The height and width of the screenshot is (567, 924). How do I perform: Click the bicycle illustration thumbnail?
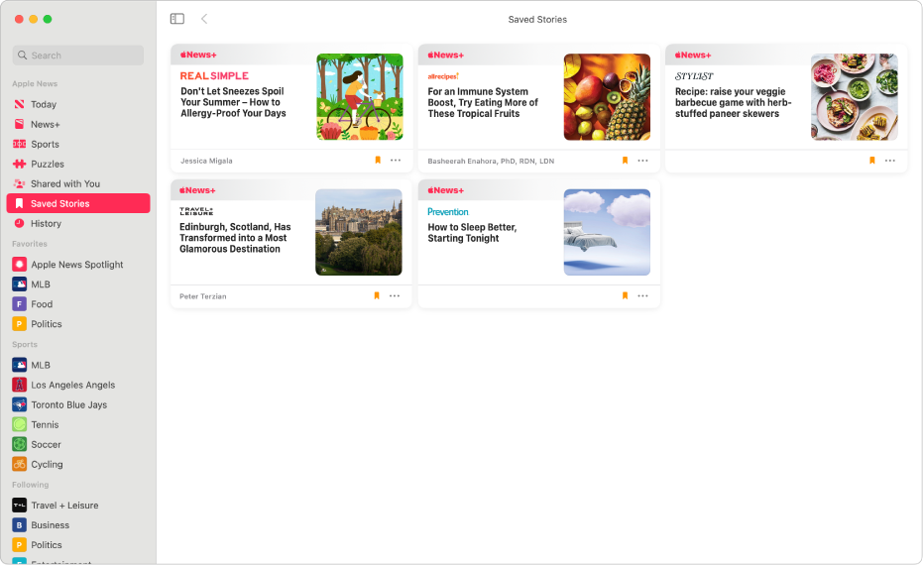[360, 97]
